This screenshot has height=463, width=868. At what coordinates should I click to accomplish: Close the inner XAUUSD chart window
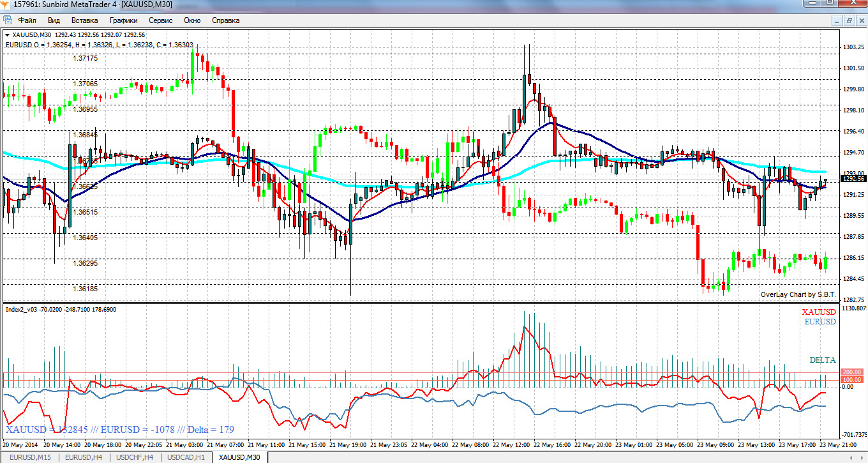click(860, 20)
